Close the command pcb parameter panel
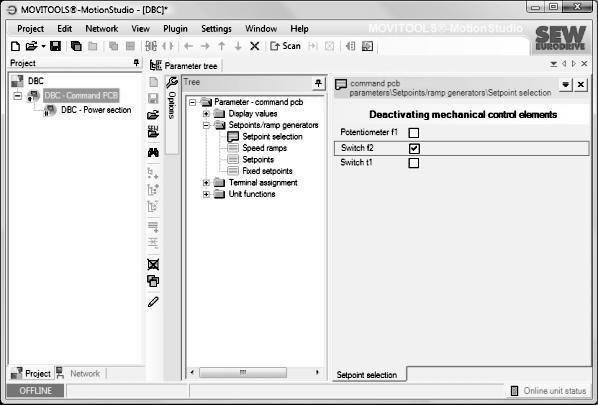This screenshot has height=405, width=598. (x=581, y=85)
